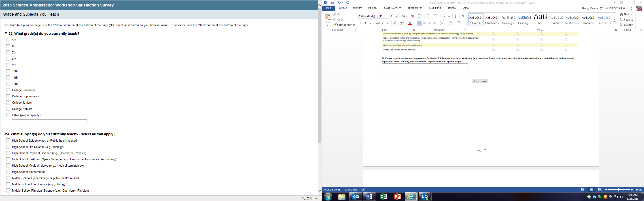Switch to the PAGE LAYOUT ribbon tab
Image resolution: width=644 pixels, height=201 pixels.
[392, 8]
